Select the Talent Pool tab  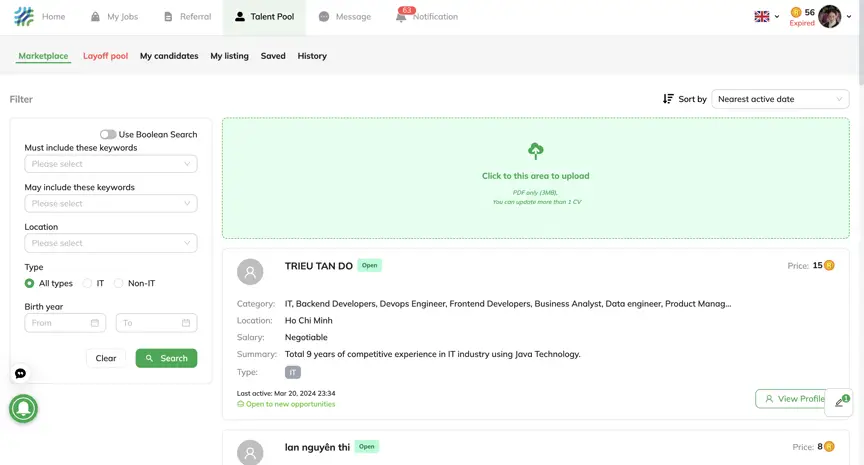[x=264, y=17]
